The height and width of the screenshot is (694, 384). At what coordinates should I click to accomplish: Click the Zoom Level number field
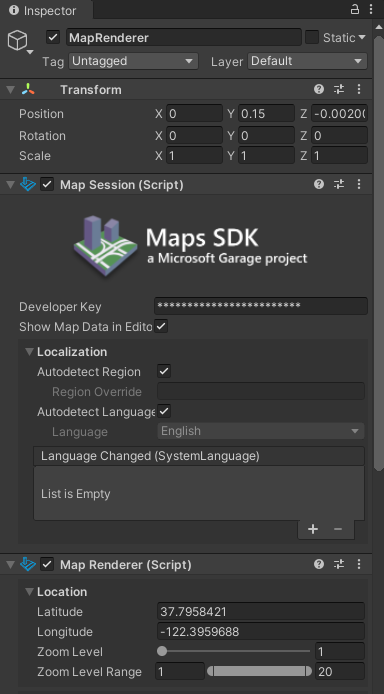(340, 651)
